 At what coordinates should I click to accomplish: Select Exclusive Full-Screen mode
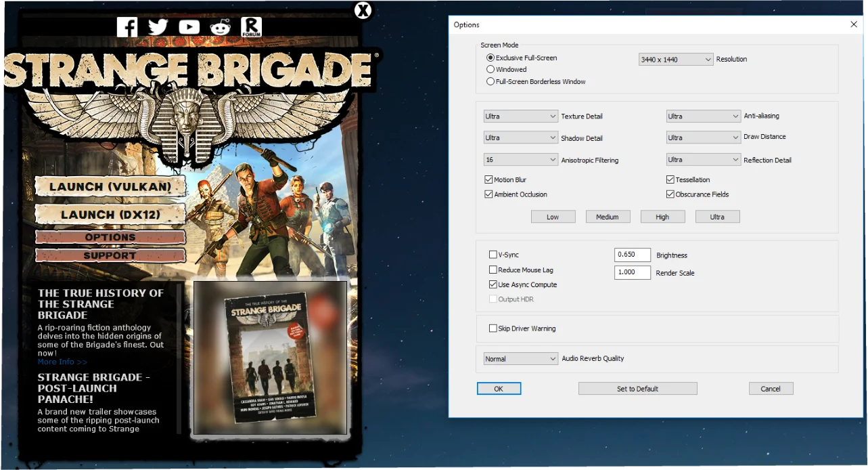pyautogui.click(x=490, y=58)
